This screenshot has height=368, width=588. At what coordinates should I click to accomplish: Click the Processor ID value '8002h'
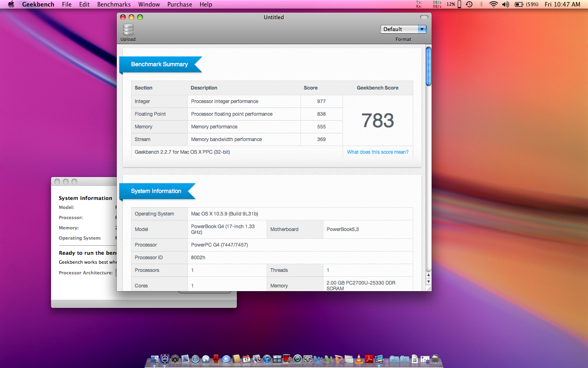[x=198, y=258]
